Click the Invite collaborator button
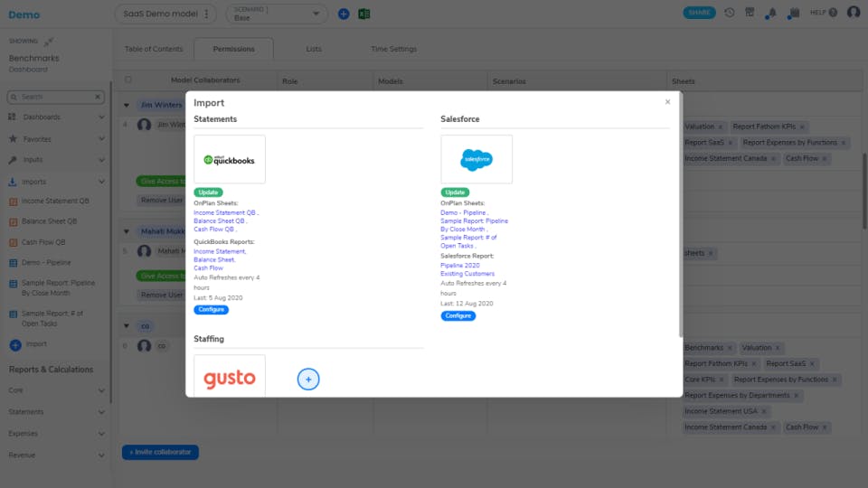Screen dimensions: 868x488 click(x=160, y=452)
